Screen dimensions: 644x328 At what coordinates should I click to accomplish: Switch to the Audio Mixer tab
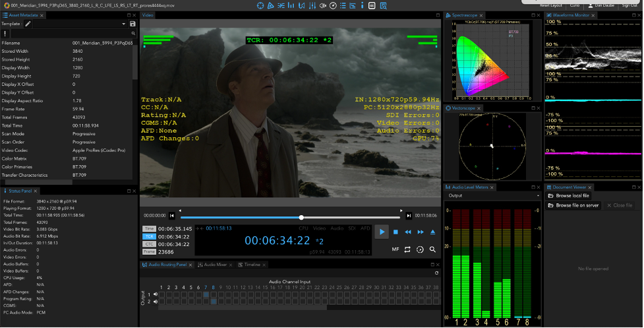point(215,265)
